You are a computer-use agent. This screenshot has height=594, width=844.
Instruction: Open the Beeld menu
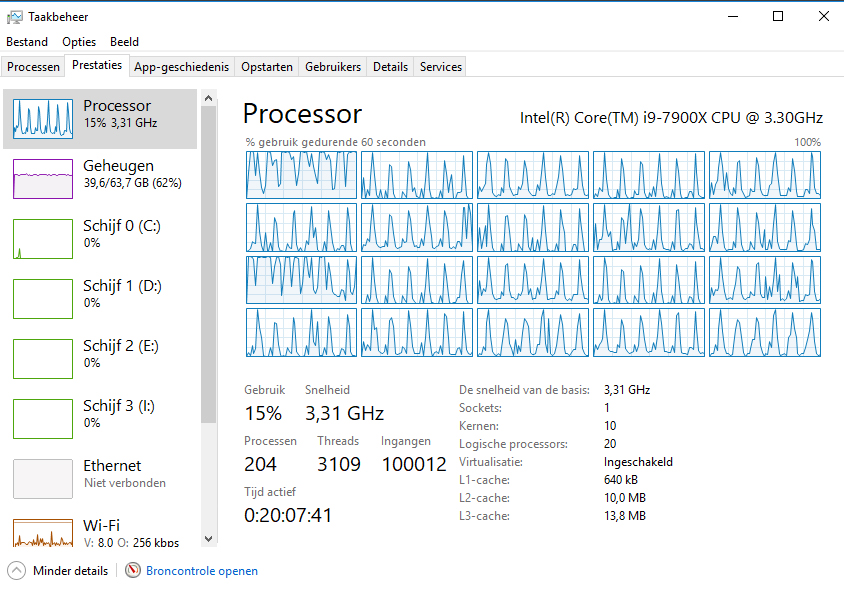click(x=124, y=42)
